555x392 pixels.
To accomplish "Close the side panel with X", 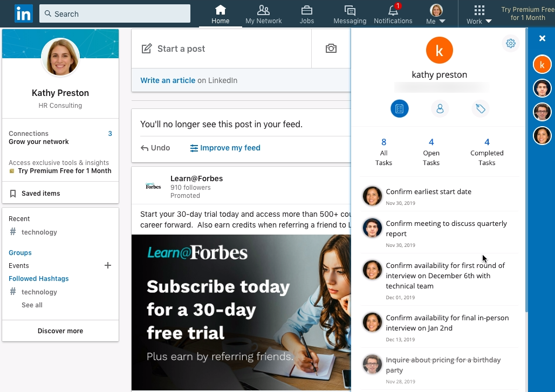I will [542, 38].
